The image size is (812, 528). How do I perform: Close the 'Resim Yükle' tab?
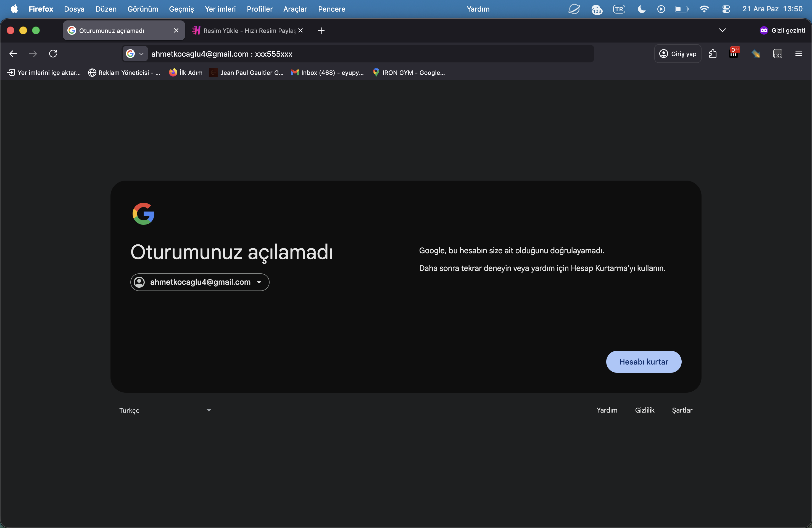point(300,30)
